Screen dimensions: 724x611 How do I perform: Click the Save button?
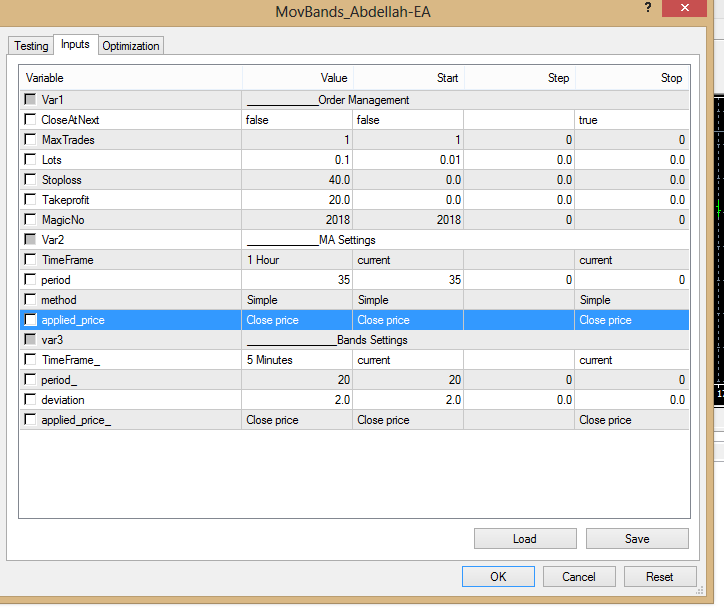pyautogui.click(x=637, y=539)
